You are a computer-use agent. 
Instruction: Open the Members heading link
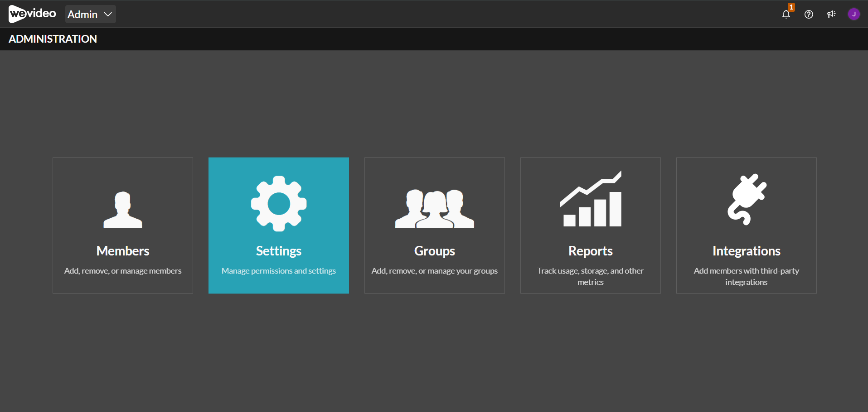(123, 251)
